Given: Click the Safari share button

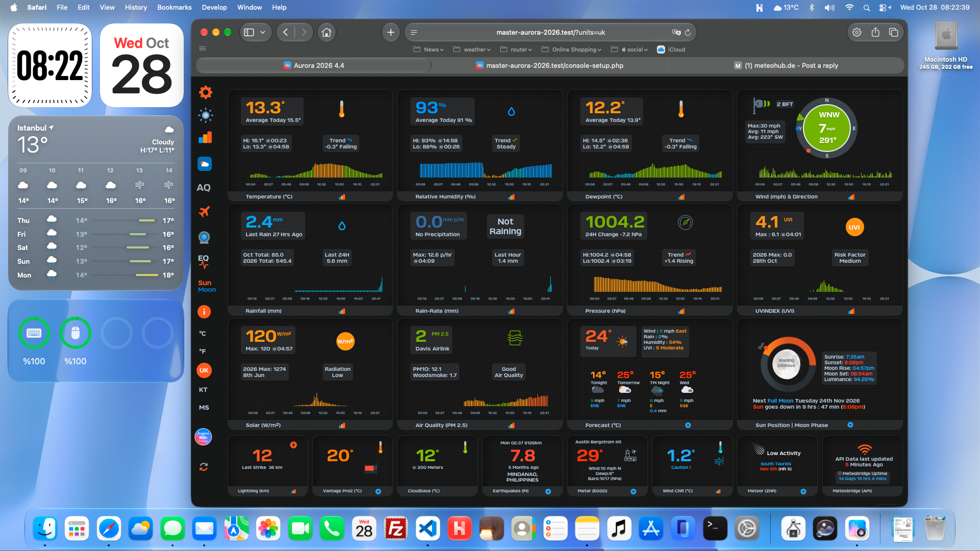Looking at the screenshot, I should click(875, 32).
